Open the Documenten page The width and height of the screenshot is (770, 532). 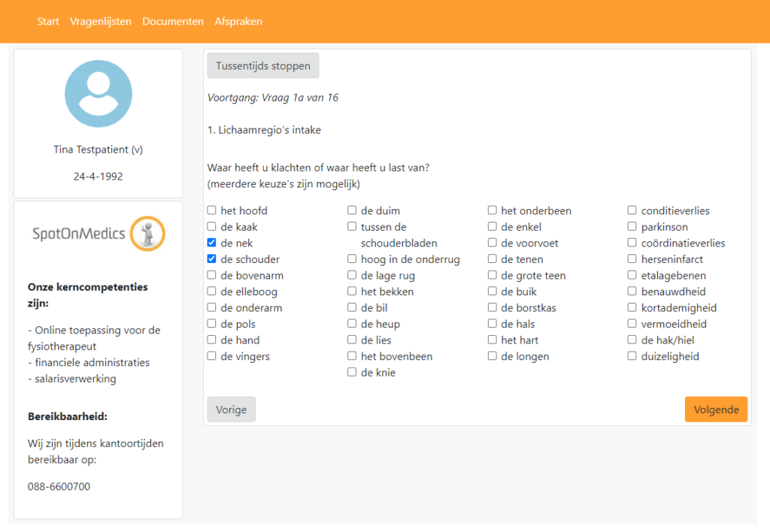(173, 21)
